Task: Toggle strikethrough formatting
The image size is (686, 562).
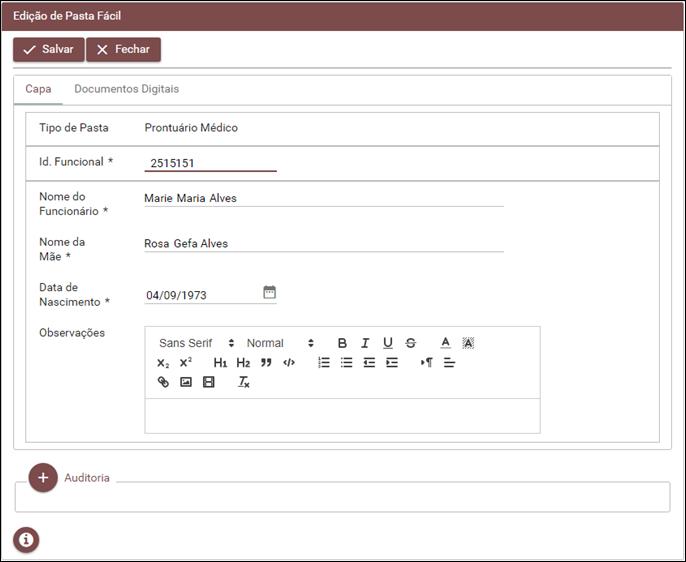Action: (x=410, y=343)
